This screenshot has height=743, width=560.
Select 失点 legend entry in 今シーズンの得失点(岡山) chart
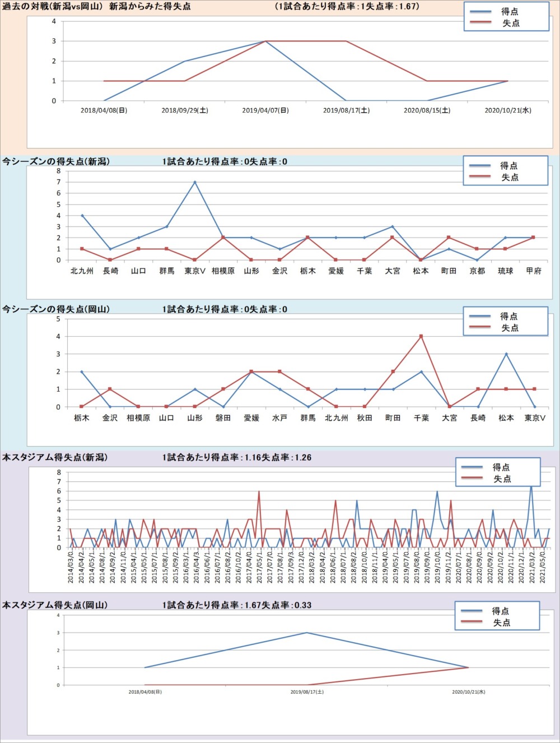[x=508, y=328]
